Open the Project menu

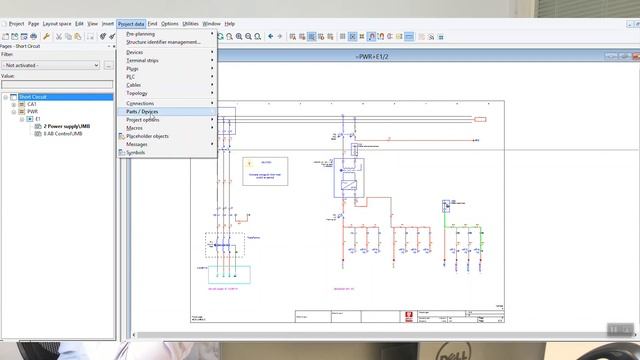coord(16,24)
